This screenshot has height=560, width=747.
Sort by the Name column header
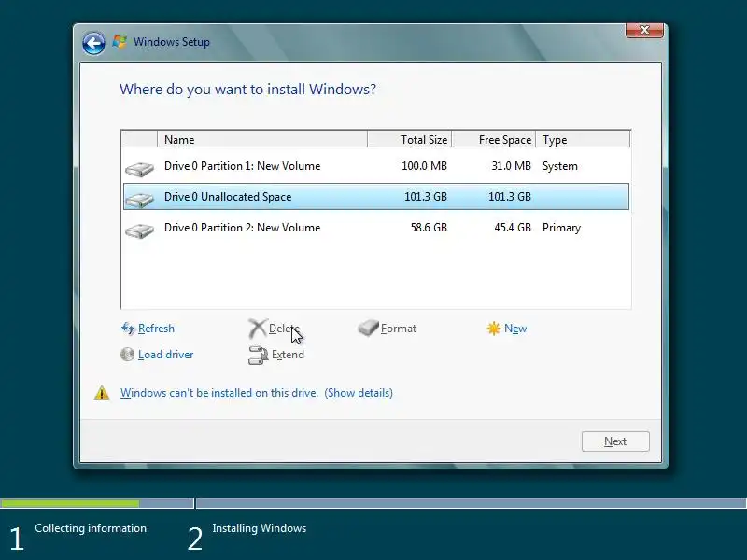tap(262, 139)
